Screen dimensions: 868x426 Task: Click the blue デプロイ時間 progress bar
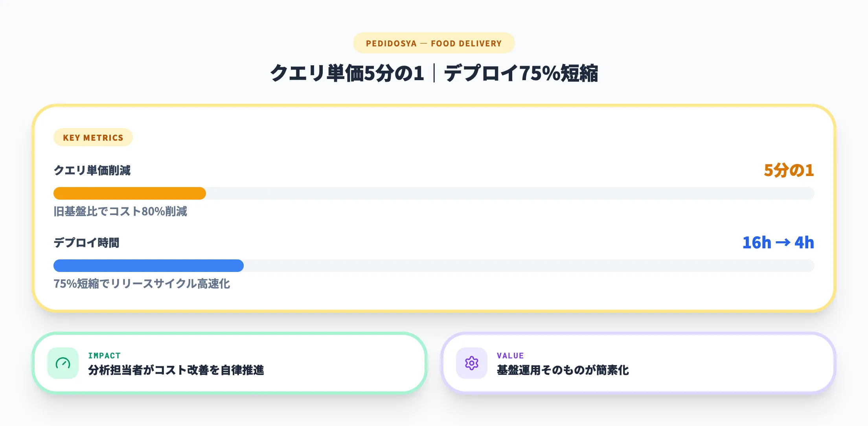pos(149,266)
